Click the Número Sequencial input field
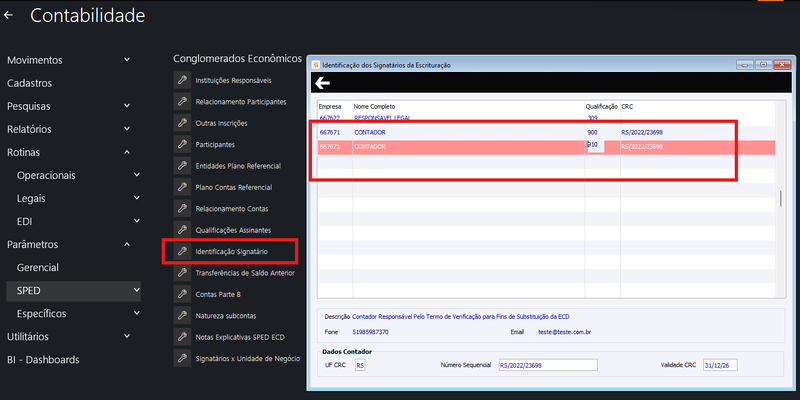800x400 pixels. pos(548,365)
